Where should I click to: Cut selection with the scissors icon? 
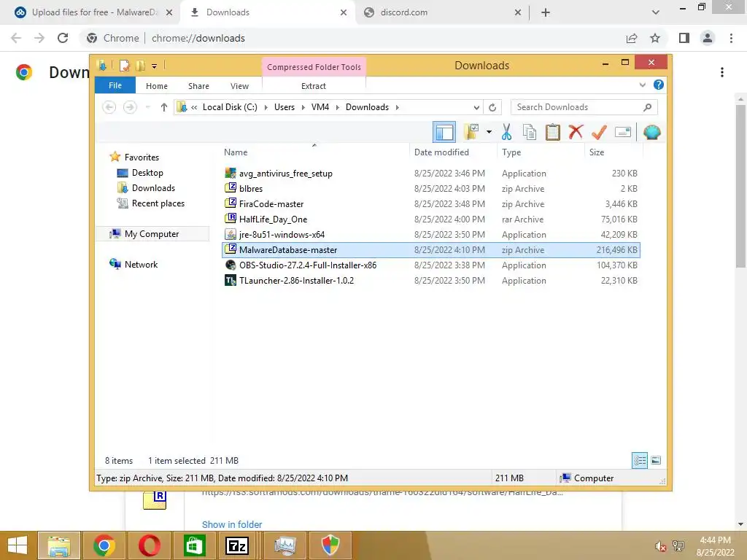coord(506,132)
